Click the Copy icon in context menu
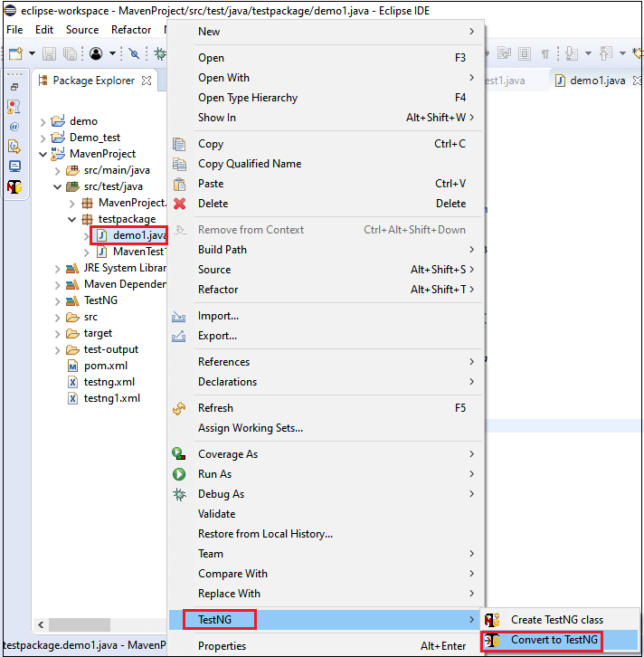The image size is (644, 657). (179, 144)
